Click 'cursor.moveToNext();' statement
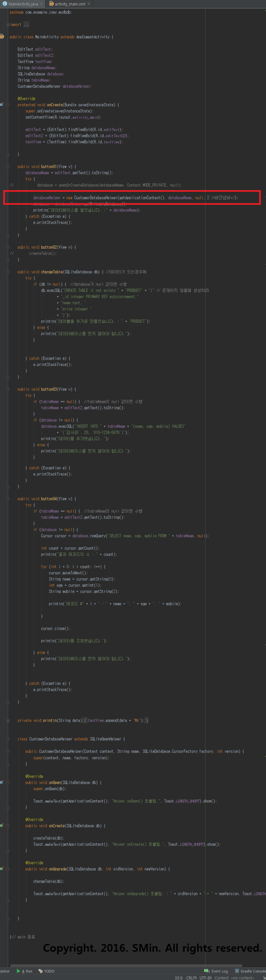266x980 pixels. coord(68,573)
